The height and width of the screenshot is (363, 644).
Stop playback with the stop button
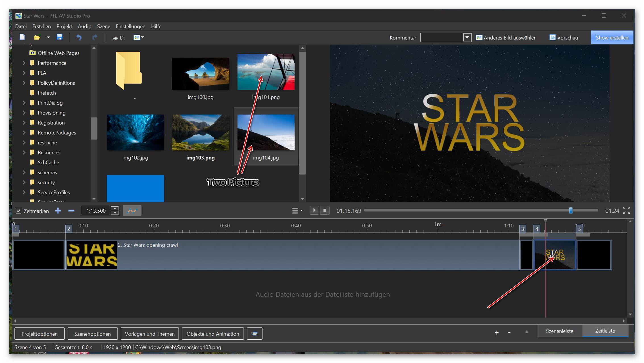pyautogui.click(x=325, y=210)
